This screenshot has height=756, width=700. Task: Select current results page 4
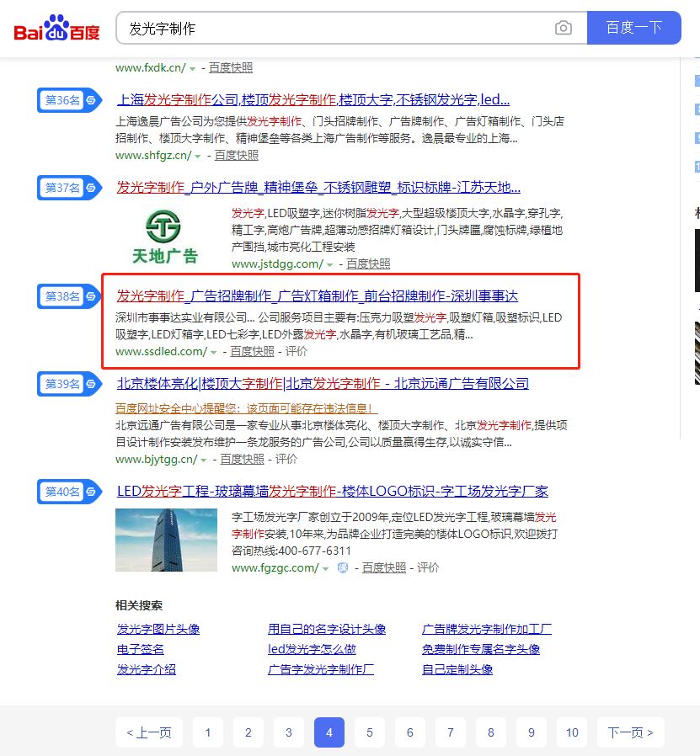click(x=329, y=732)
